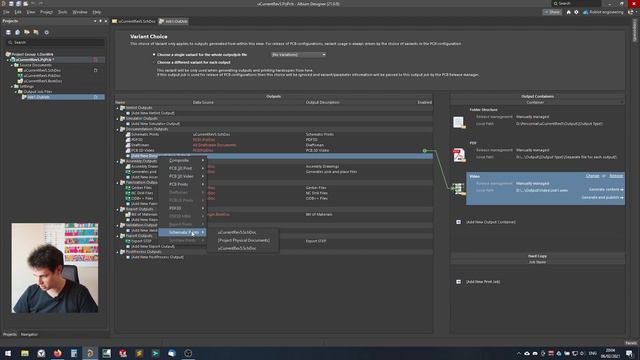640x360 pixels.
Task: Collapse the Output Job Files node
Action: click(16, 92)
